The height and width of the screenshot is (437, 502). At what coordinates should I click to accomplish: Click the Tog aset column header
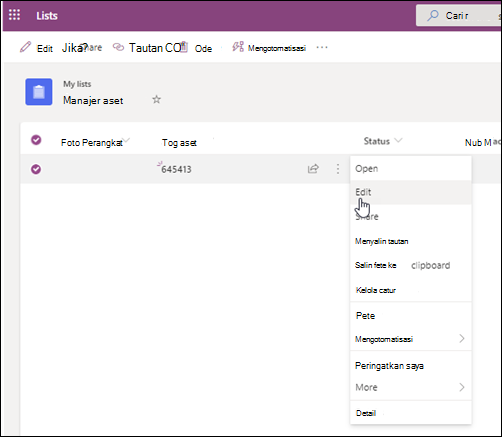coord(179,143)
